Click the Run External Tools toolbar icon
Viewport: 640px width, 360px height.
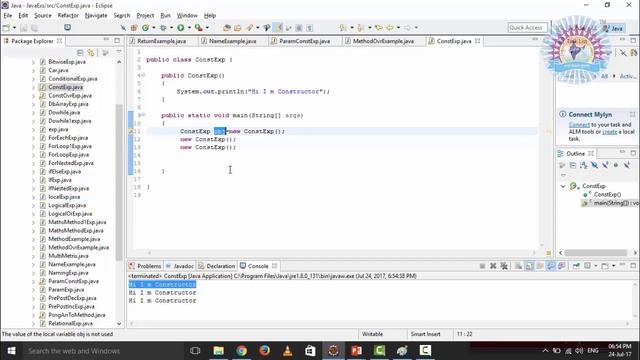pos(198,28)
